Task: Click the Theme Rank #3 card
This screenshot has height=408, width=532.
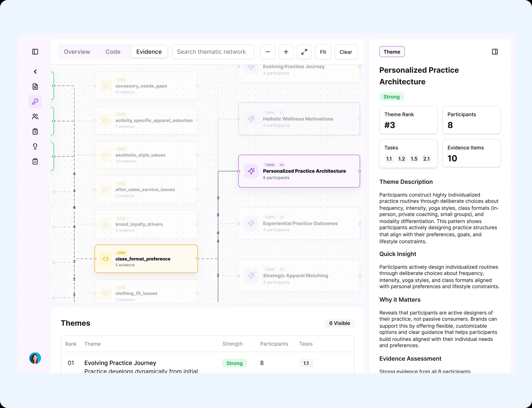Action: point(409,120)
